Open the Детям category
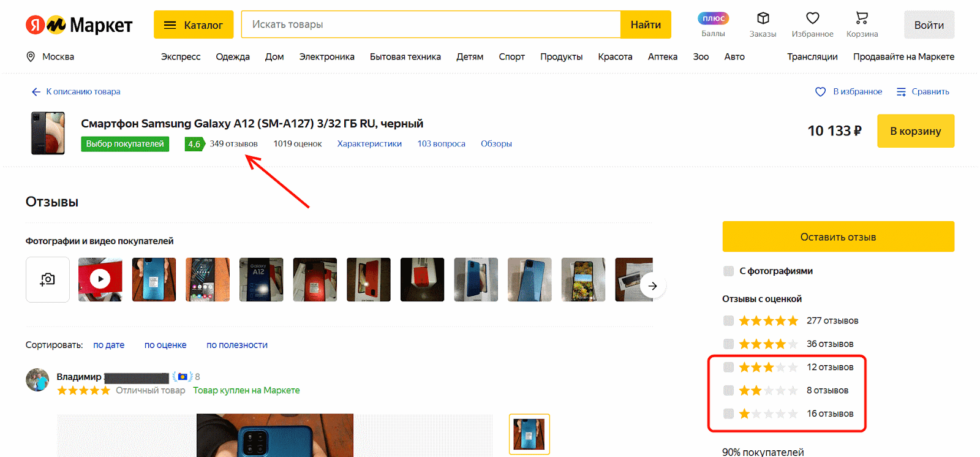This screenshot has height=457, width=980. click(x=470, y=56)
